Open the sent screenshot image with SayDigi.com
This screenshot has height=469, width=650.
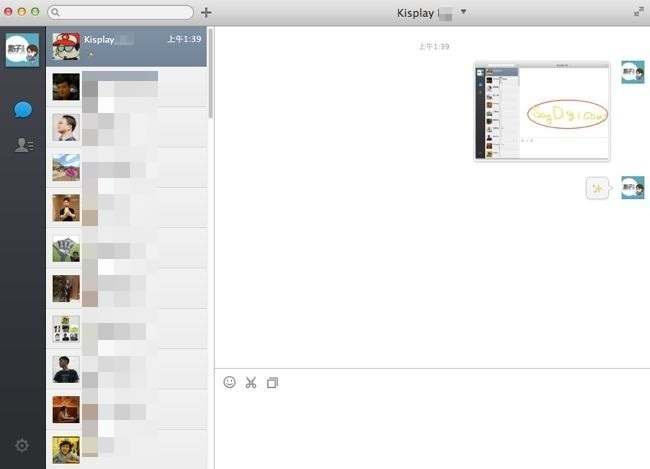tap(542, 111)
